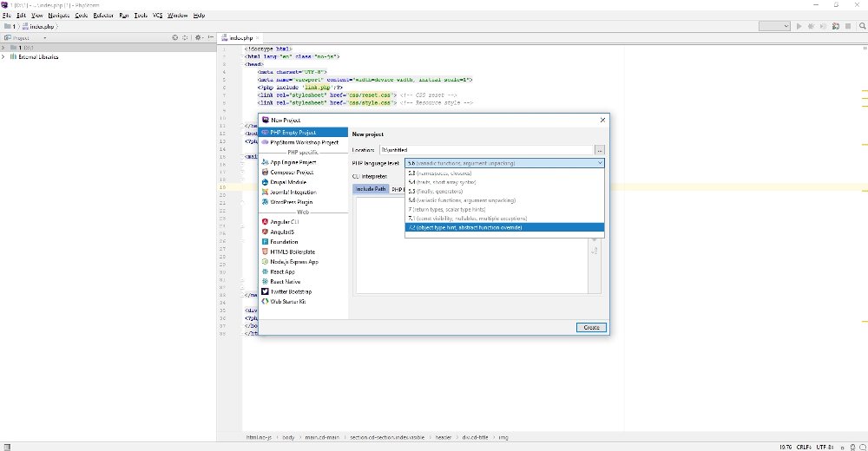Select the Twitter Bootstrap template
This screenshot has width=868, height=451.
(x=291, y=291)
